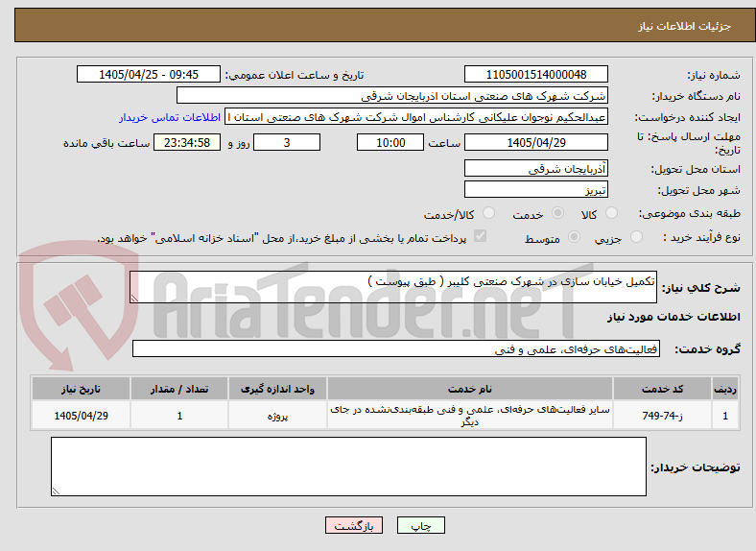This screenshot has height=551, width=756.
Task: Click the اطلاعات خدمات مورد نیاز section heading
Action: pos(673,317)
